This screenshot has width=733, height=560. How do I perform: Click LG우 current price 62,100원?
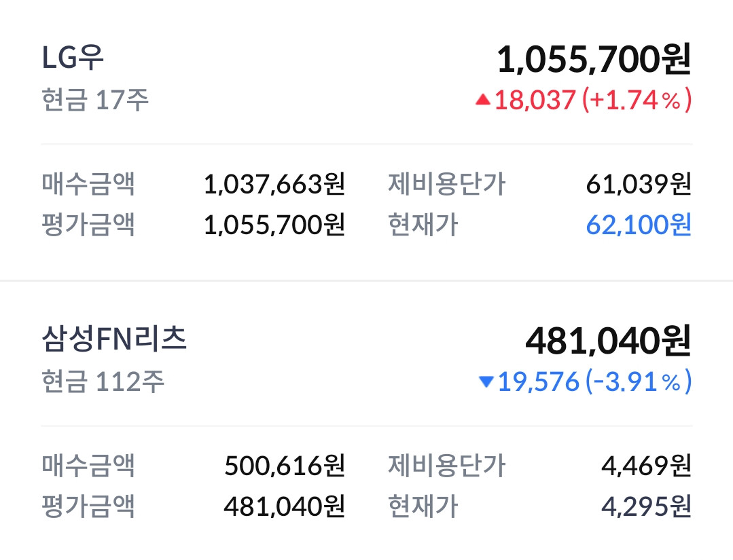click(x=639, y=225)
